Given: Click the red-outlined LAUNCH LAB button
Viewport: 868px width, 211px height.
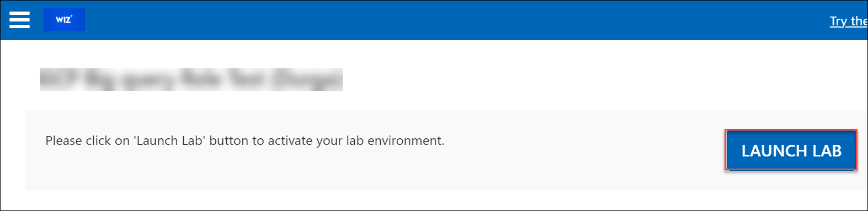Looking at the screenshot, I should point(791,150).
